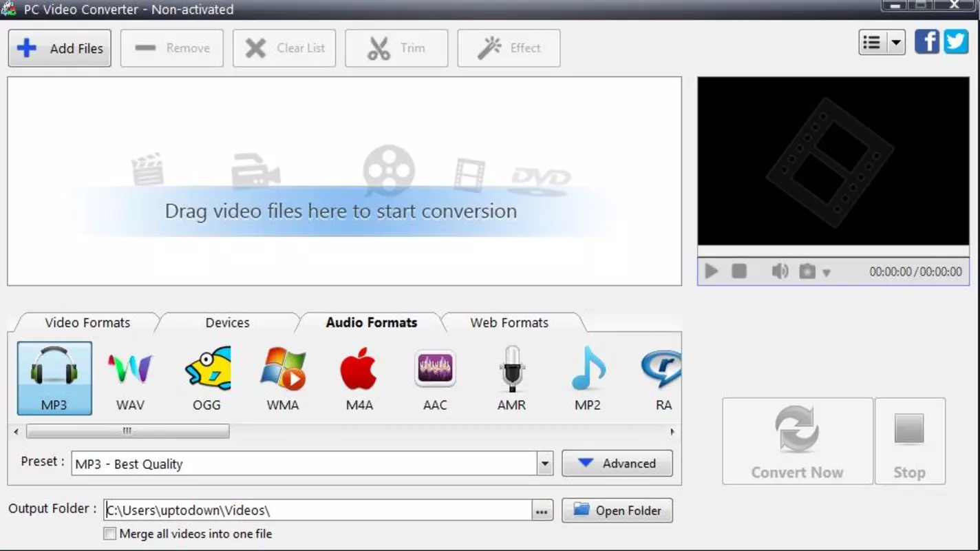980x551 pixels.
Task: Select the MP3 format icon
Action: tap(54, 378)
